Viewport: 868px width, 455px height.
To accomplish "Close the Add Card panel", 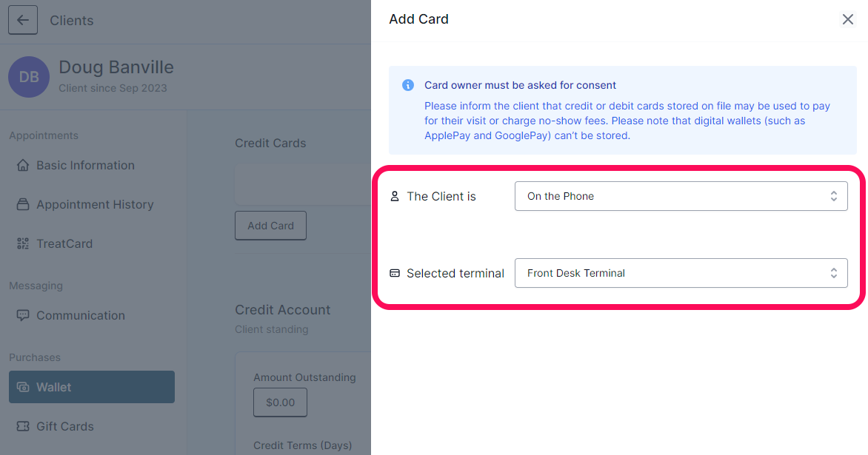I will click(847, 19).
